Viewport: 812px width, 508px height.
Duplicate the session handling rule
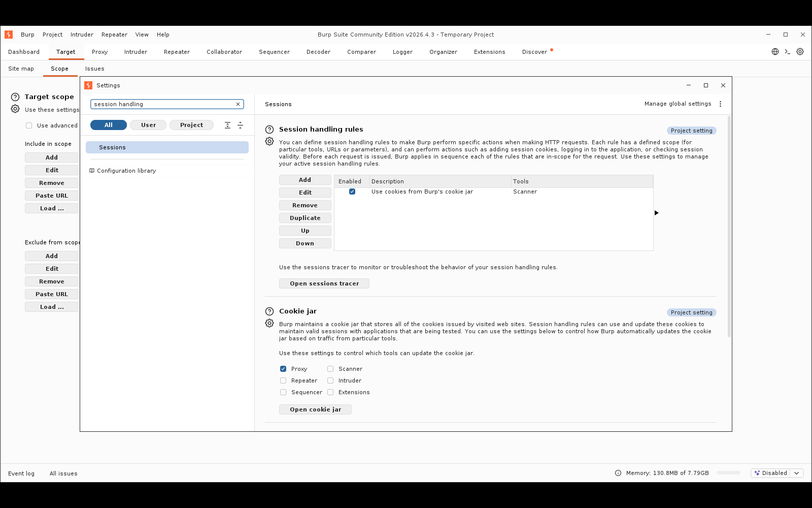tap(305, 218)
